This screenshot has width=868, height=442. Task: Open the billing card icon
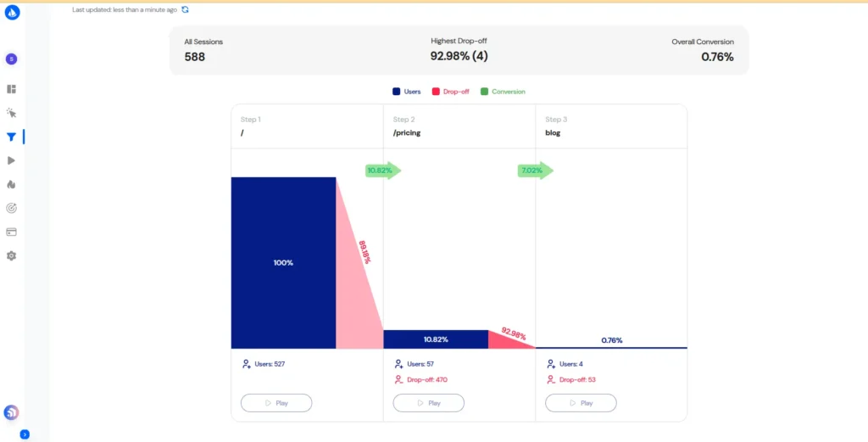pyautogui.click(x=12, y=232)
